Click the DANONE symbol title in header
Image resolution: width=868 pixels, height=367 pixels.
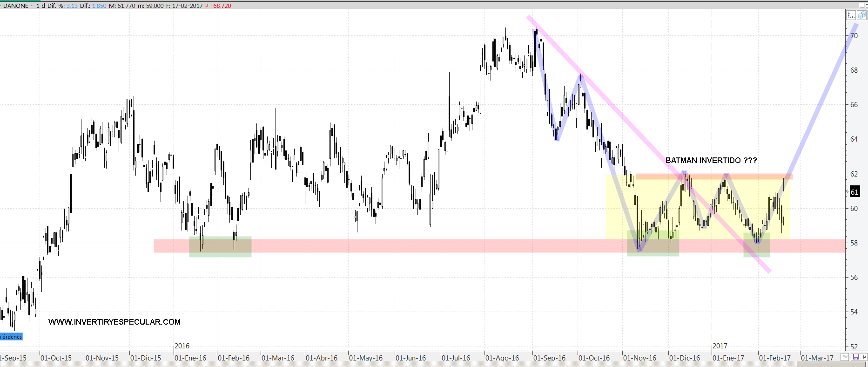(16, 6)
